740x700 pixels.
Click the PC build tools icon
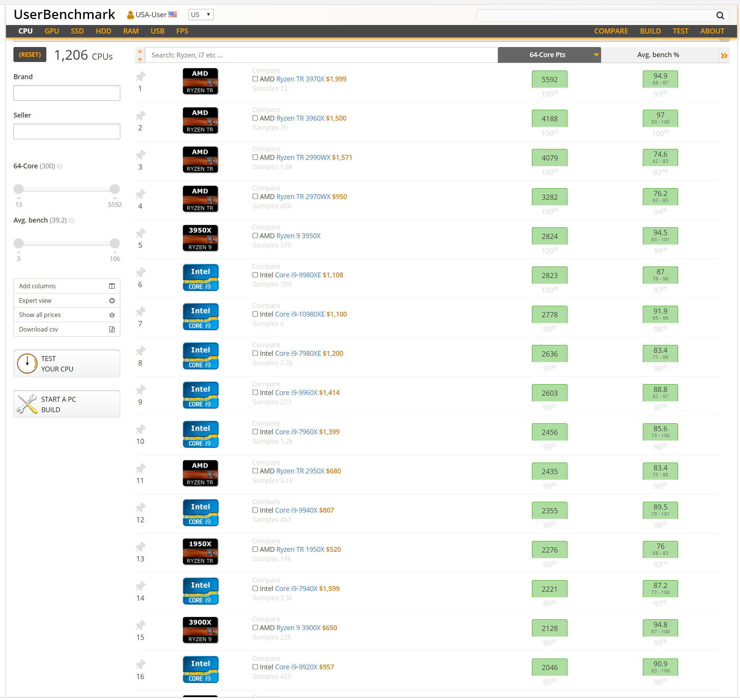tap(27, 404)
